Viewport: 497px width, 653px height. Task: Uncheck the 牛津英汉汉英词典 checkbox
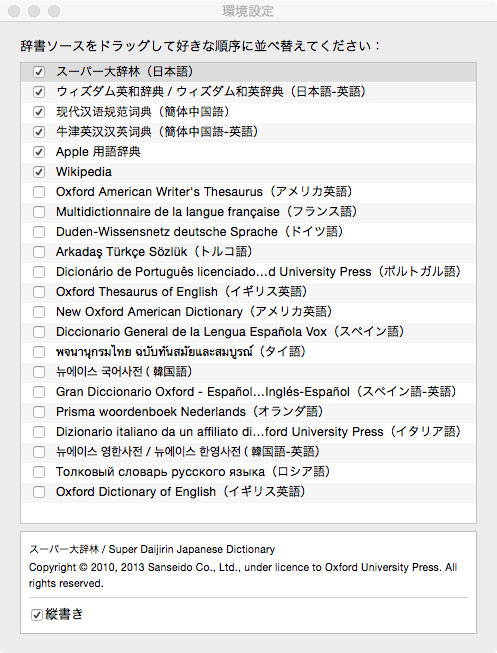[x=39, y=132]
